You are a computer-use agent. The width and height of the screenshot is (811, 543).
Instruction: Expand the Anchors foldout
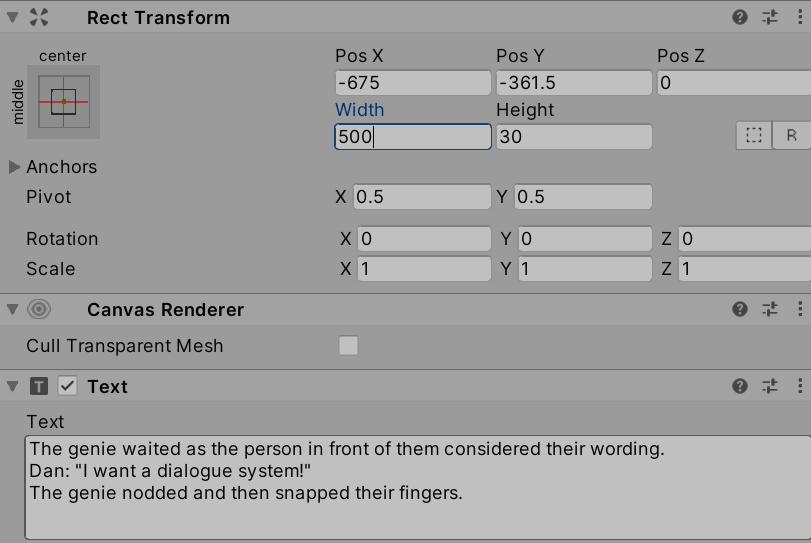point(14,167)
